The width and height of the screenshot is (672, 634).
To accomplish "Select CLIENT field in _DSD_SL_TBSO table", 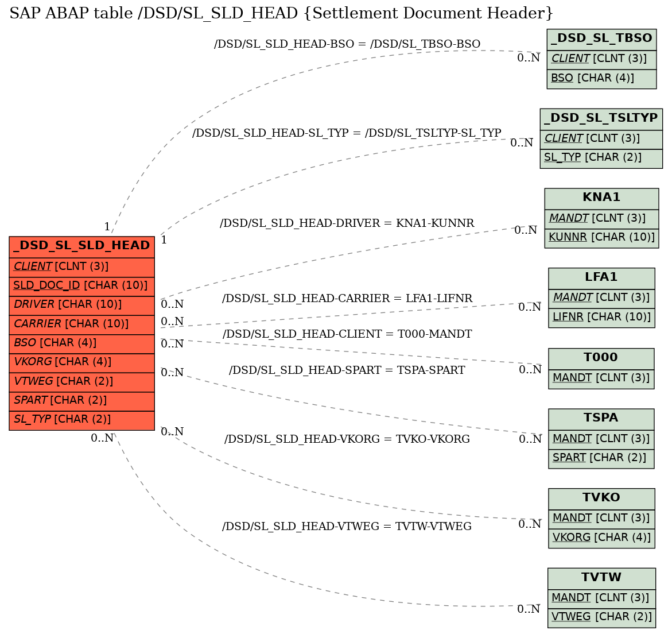I will [x=602, y=59].
